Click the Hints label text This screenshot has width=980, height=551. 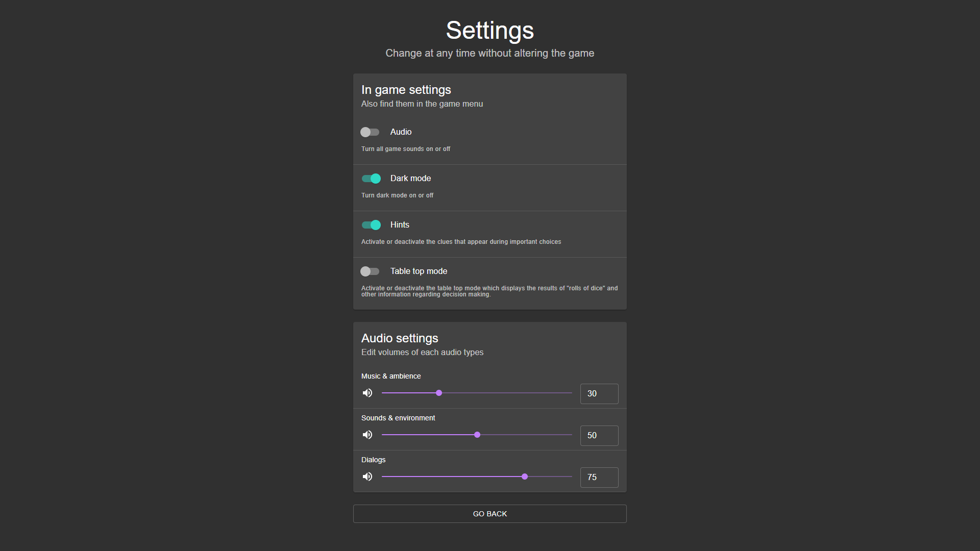[x=400, y=224]
